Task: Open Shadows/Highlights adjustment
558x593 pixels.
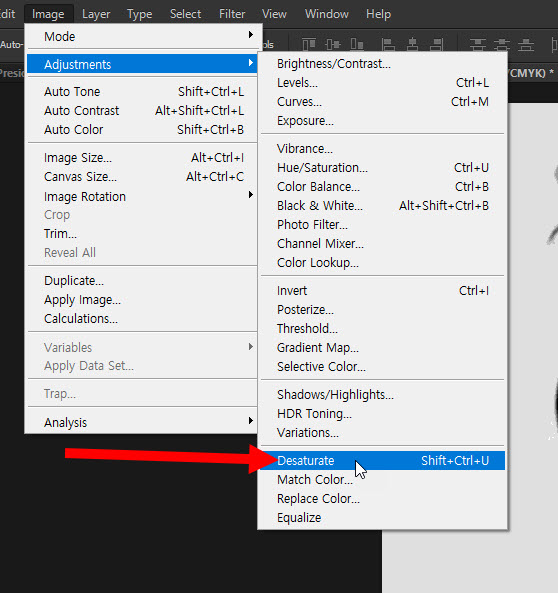Action: click(x=382, y=394)
